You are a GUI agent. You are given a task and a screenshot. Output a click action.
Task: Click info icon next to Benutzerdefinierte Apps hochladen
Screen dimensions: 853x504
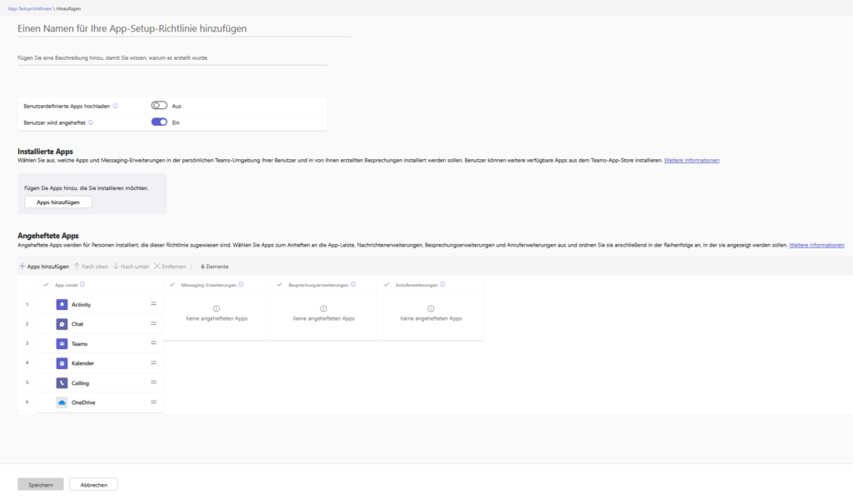113,106
